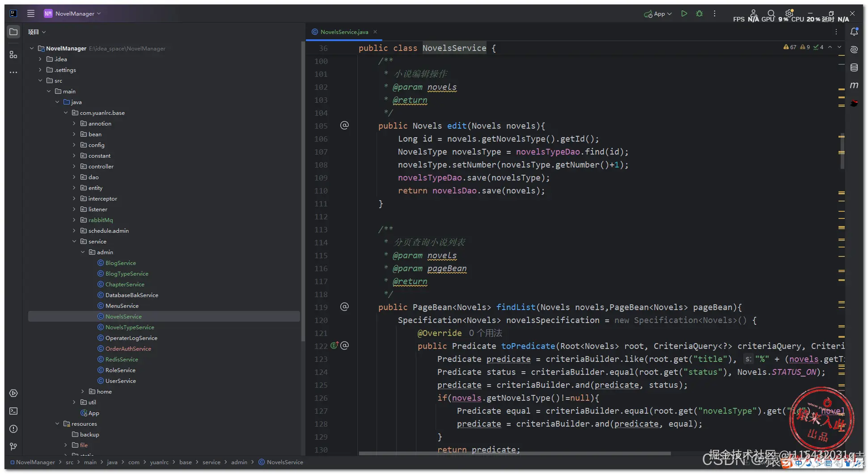Open the NovelManager project dropdown
Image resolution: width=868 pixels, height=474 pixels.
pyautogui.click(x=72, y=13)
